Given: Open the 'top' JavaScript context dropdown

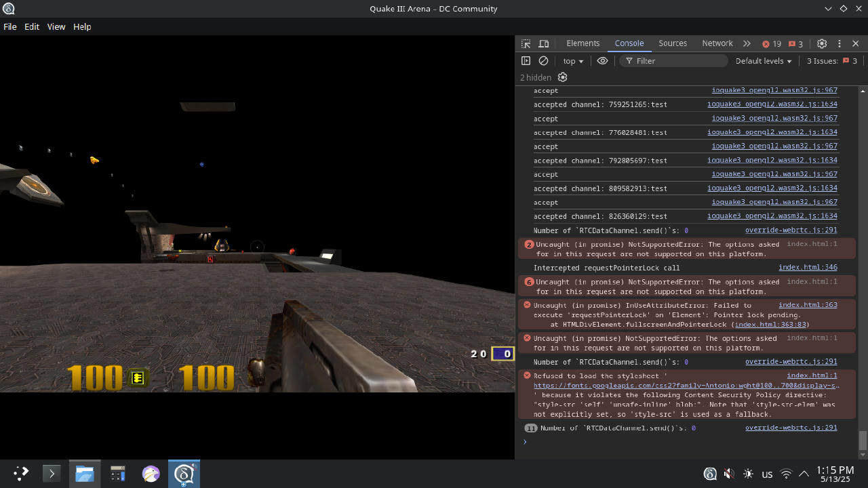Looking at the screenshot, I should tap(573, 61).
